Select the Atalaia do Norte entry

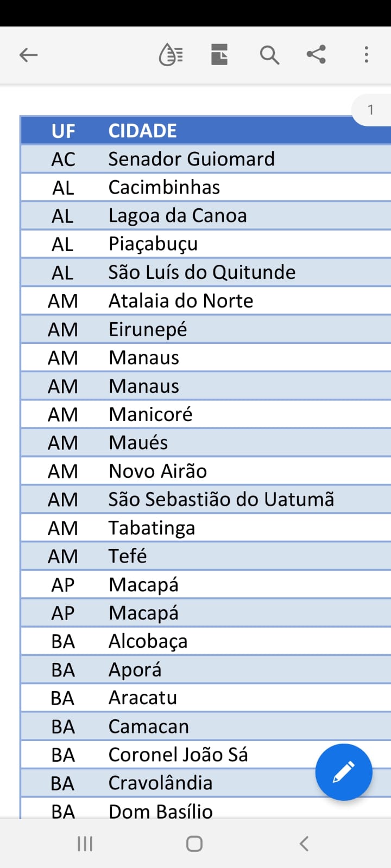pos(181,301)
